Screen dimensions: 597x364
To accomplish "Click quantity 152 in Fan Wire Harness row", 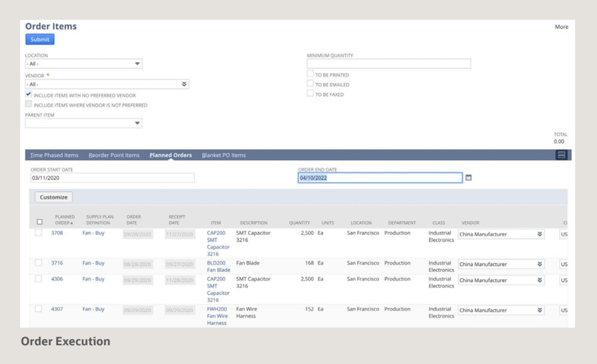I will [x=309, y=309].
